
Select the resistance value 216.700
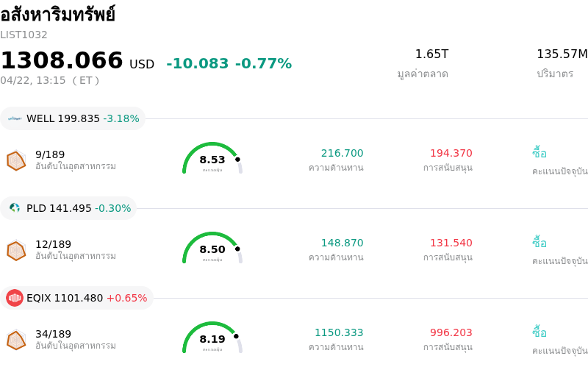tap(342, 153)
